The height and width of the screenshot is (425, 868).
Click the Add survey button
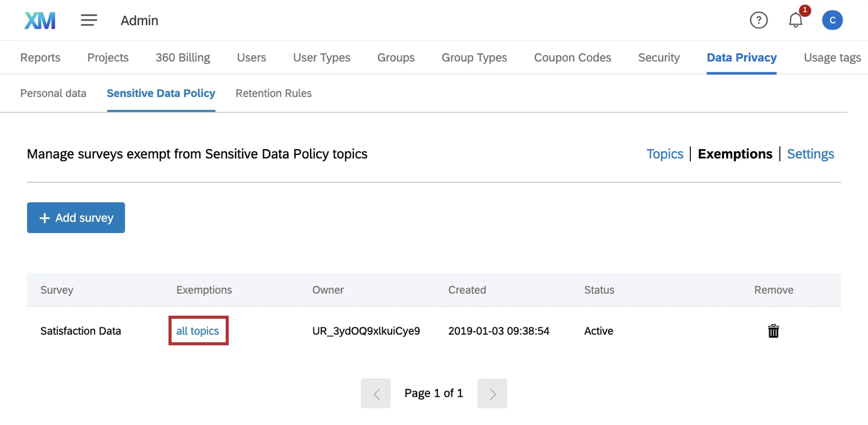click(76, 218)
